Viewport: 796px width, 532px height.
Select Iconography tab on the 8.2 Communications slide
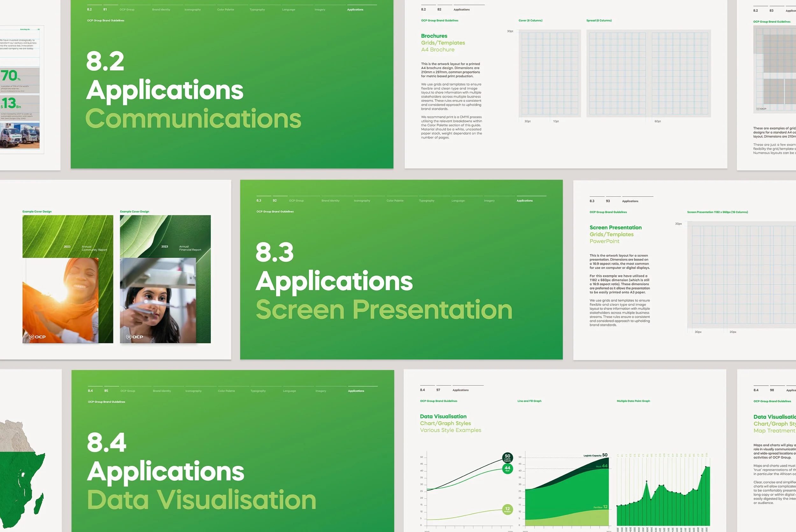coord(192,10)
